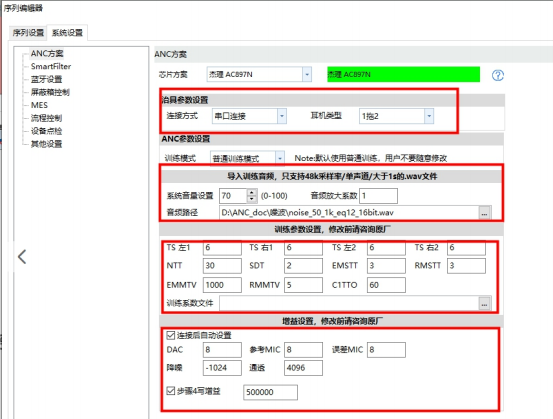Open the 训练模式 dropdown

280,158
